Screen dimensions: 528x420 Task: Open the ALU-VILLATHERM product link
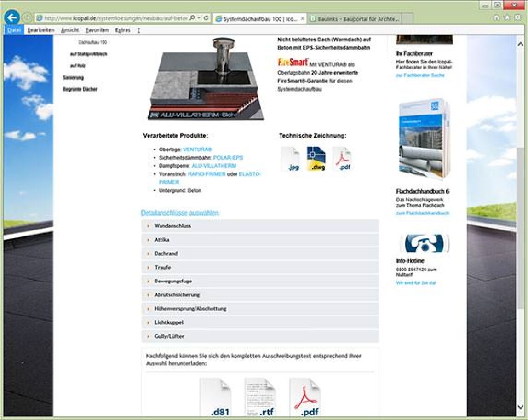pos(214,166)
